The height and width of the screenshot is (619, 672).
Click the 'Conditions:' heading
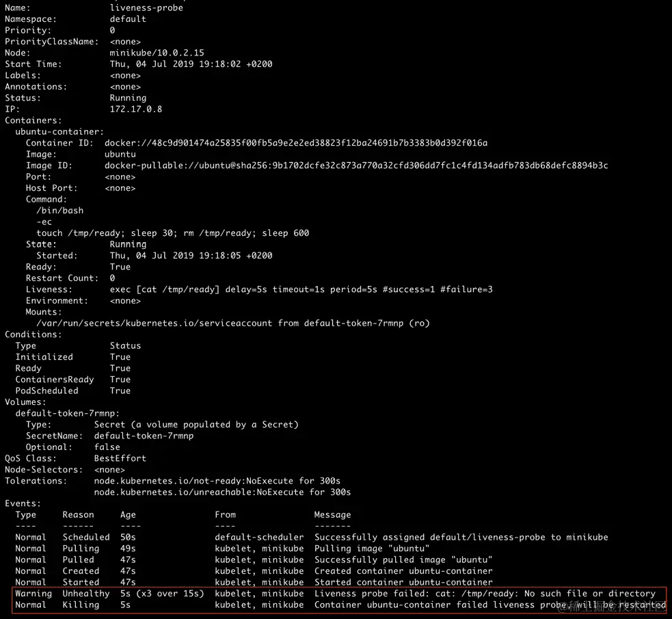tap(33, 334)
